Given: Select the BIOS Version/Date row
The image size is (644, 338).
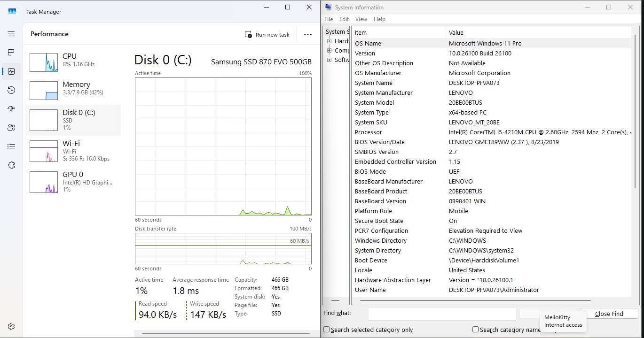Looking at the screenshot, I should [x=491, y=142].
